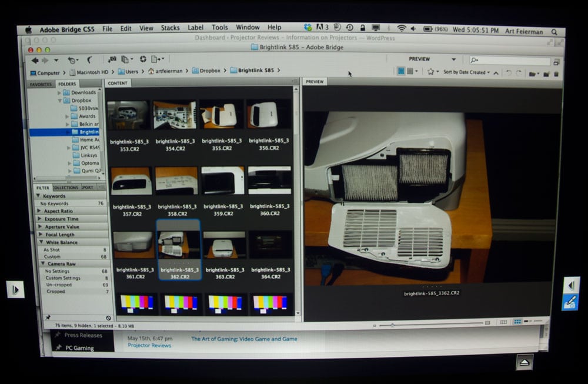Switch to the Favorites tab
Viewport: 588px width, 384px height.
41,84
